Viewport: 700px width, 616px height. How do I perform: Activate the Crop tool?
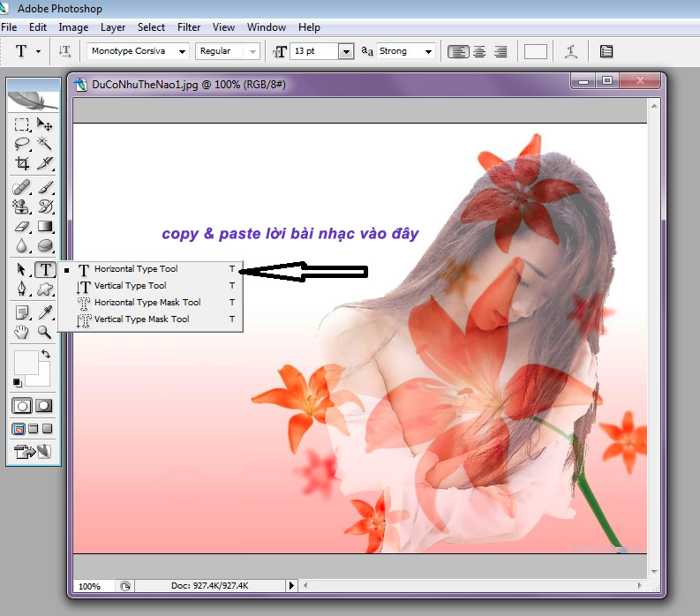coord(22,163)
